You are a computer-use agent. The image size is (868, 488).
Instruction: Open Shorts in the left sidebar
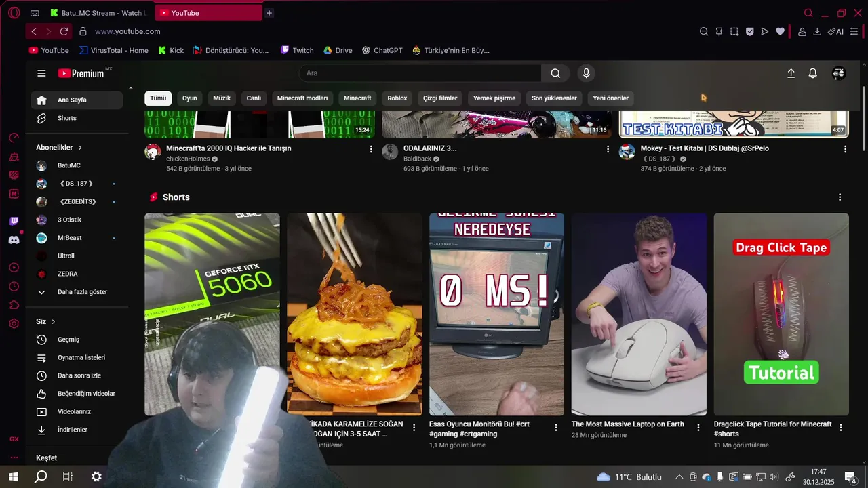click(x=77, y=118)
